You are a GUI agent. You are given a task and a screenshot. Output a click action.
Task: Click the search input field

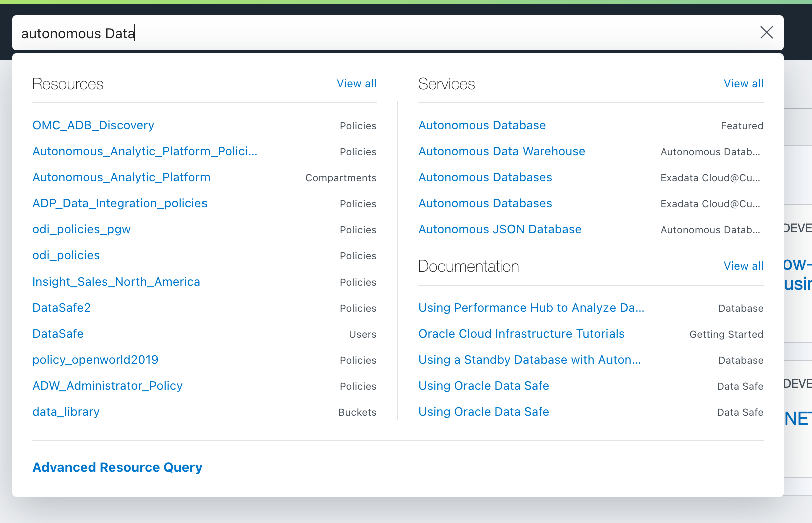coord(381,33)
